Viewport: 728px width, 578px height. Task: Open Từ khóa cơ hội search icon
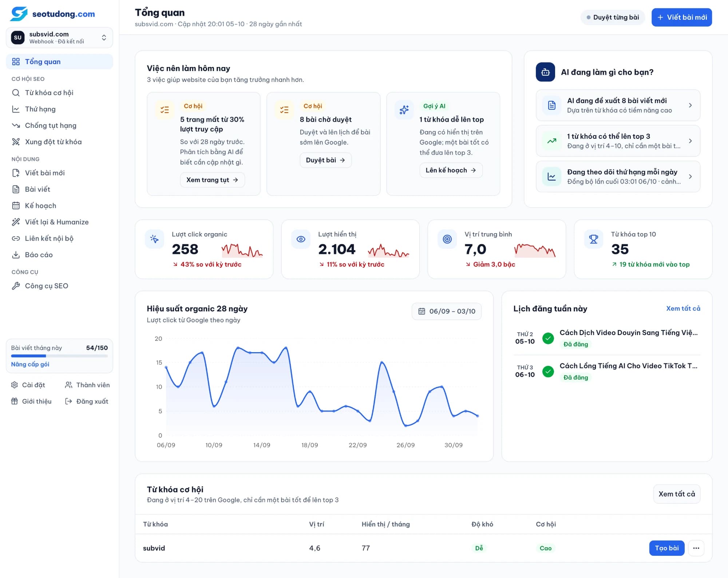[16, 93]
